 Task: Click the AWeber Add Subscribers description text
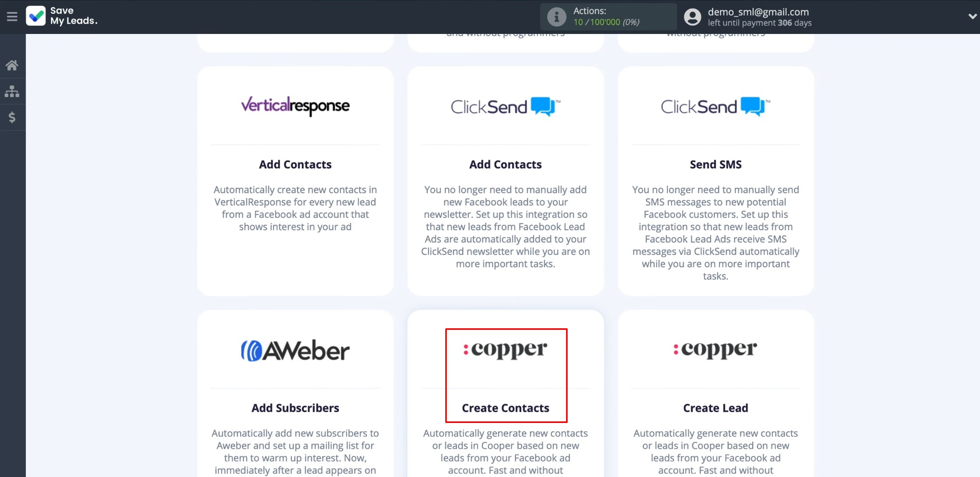[295, 452]
